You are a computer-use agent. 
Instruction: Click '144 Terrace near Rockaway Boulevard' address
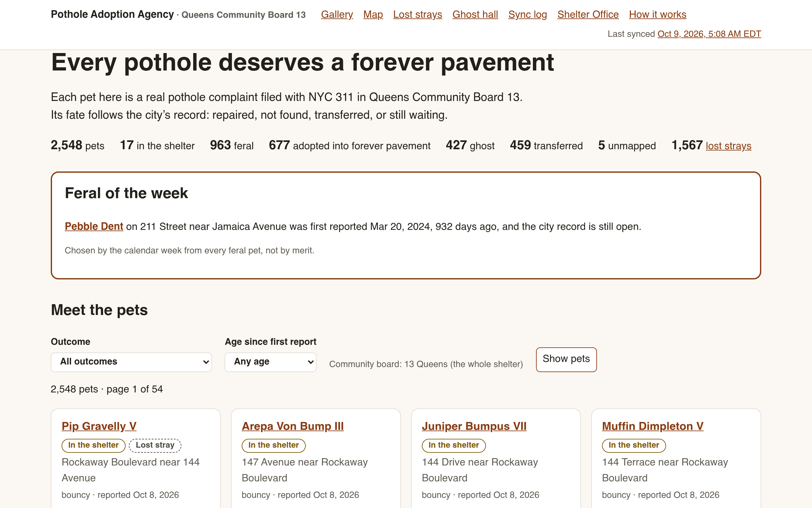[665, 470]
